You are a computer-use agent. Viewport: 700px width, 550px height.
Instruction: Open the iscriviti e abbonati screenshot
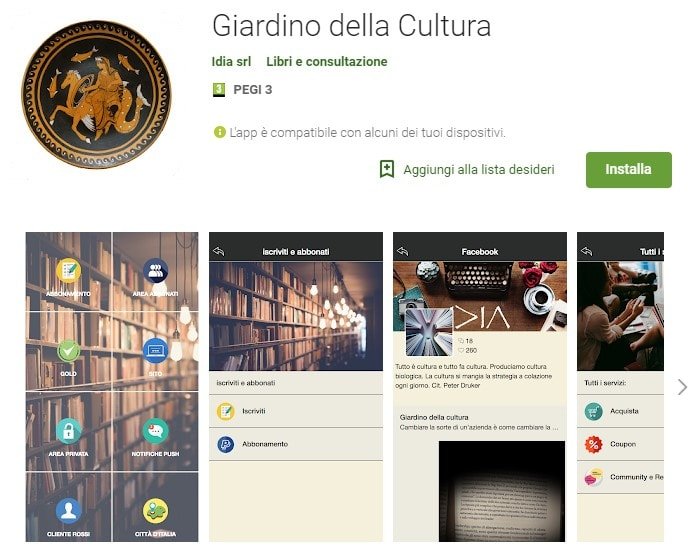coord(296,387)
